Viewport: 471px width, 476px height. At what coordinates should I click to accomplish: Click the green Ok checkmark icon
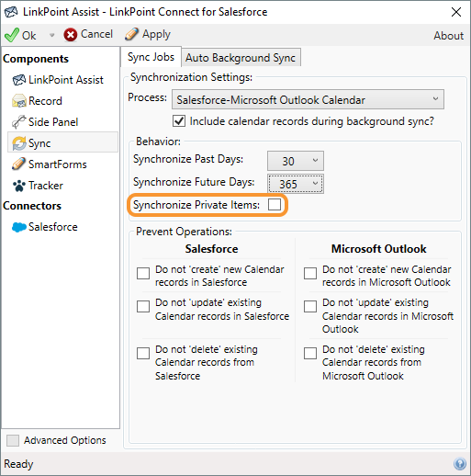click(x=12, y=35)
